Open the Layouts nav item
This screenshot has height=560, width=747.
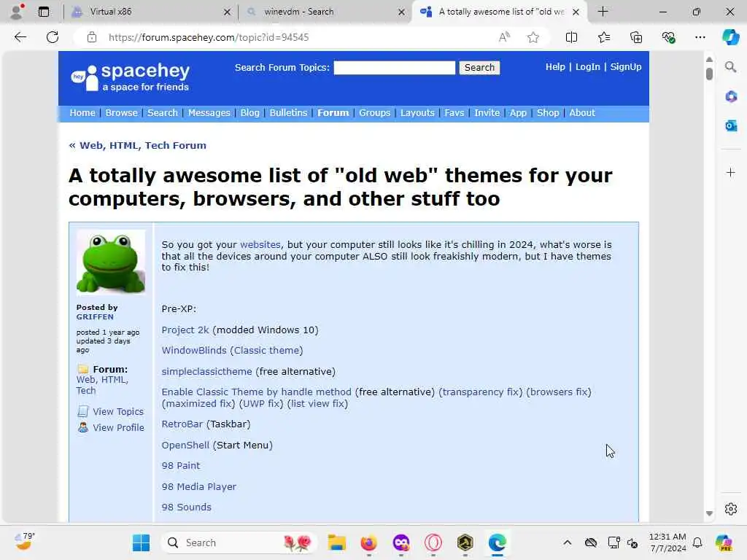click(x=417, y=113)
